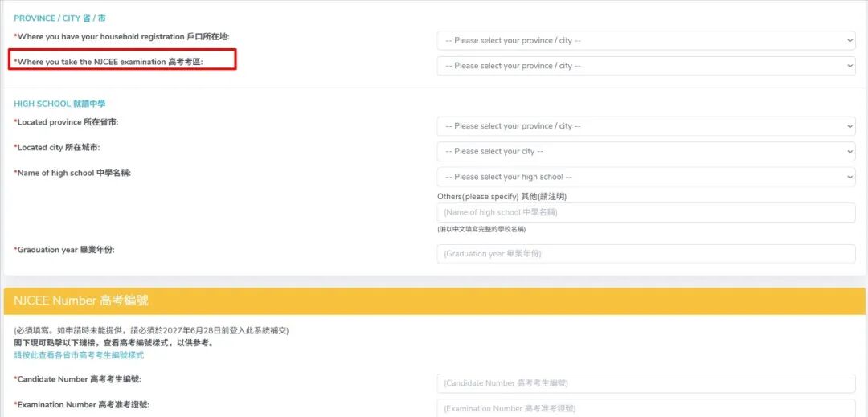Screen dimensions: 868x417
Task: Expand the name of high school dropdown
Action: tap(646, 177)
